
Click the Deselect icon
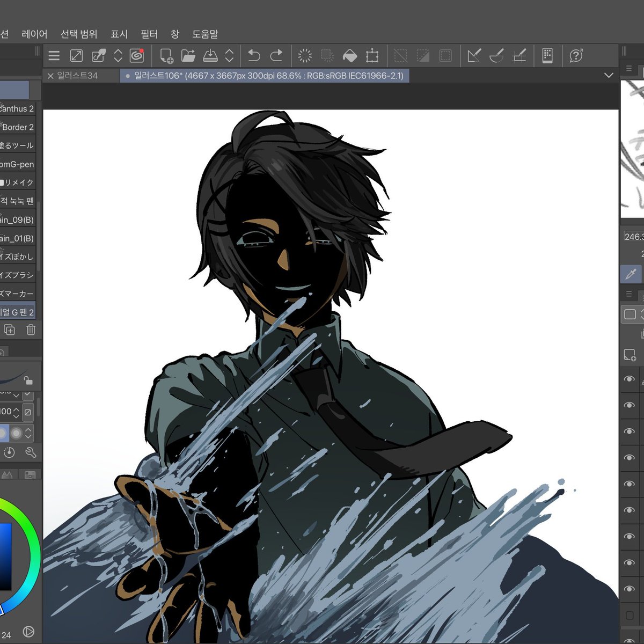[x=400, y=56]
